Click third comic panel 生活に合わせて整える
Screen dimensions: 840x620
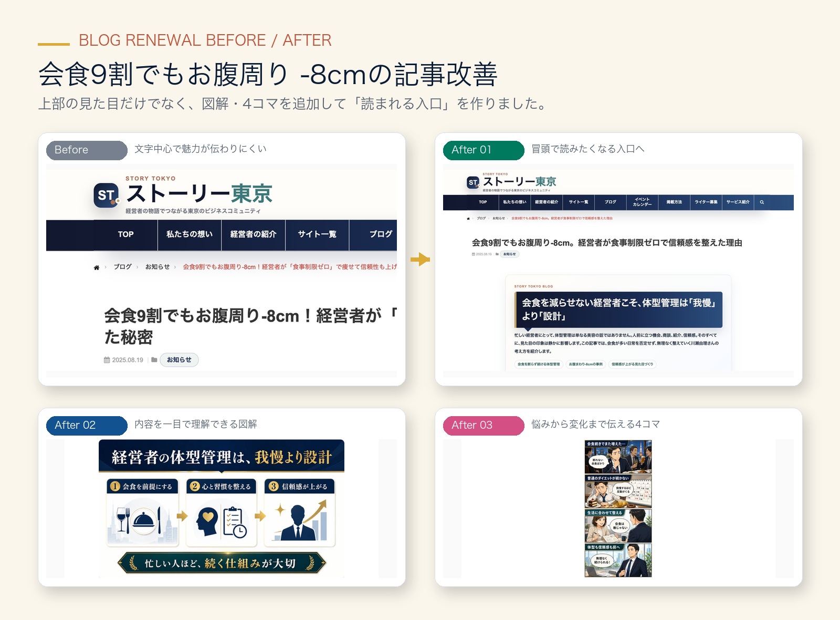pyautogui.click(x=618, y=526)
